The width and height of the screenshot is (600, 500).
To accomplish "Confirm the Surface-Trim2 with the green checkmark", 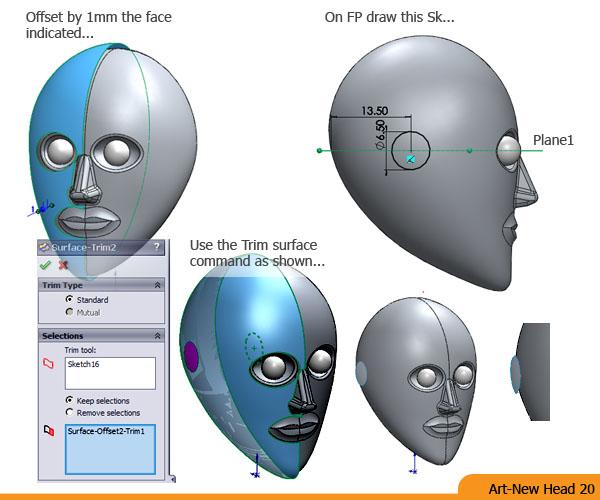I will click(x=45, y=265).
